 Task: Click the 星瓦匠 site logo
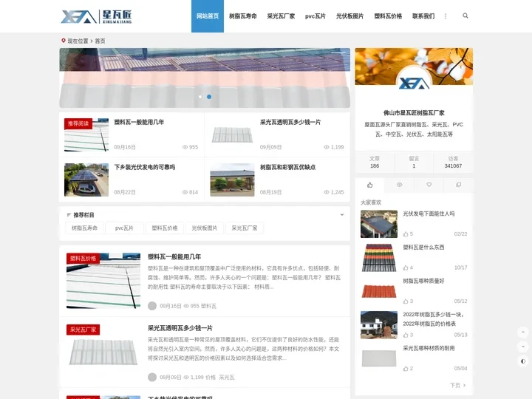96,16
